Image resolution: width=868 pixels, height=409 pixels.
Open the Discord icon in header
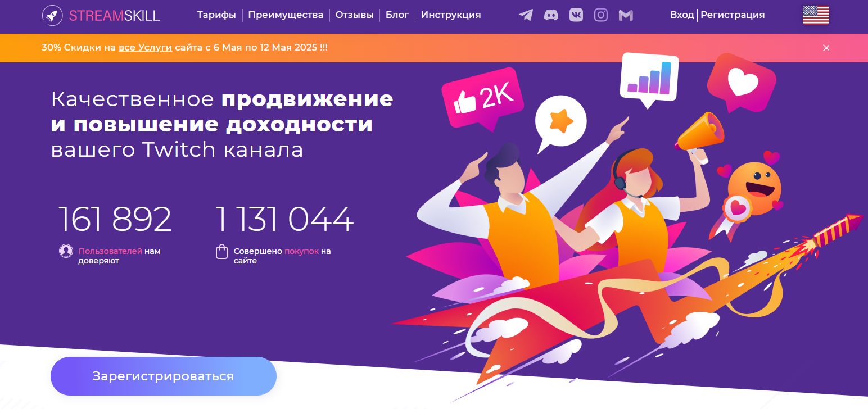551,15
